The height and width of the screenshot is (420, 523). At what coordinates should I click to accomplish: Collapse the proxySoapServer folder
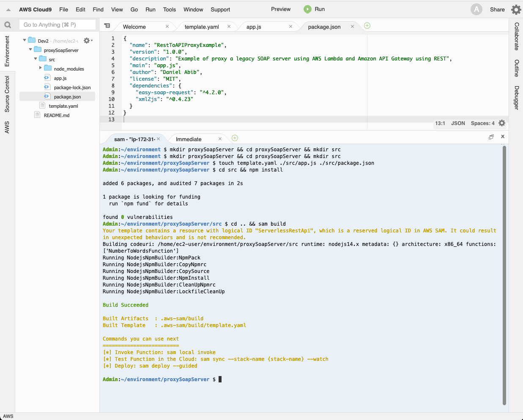(x=30, y=50)
